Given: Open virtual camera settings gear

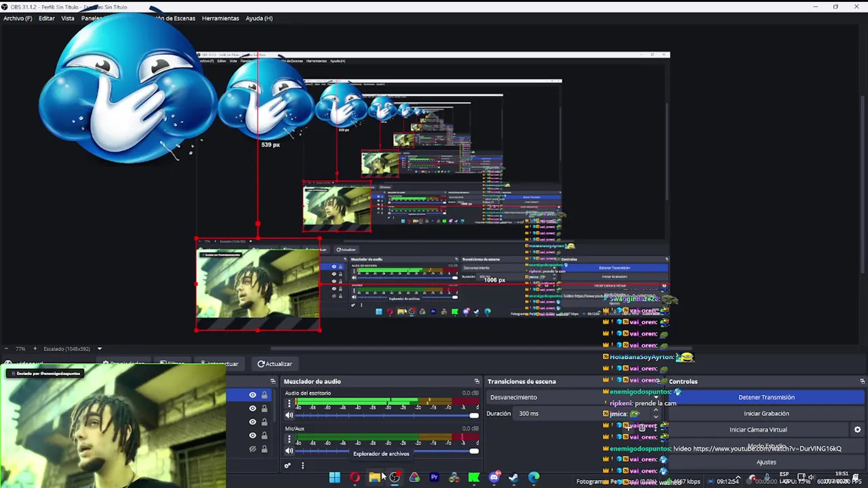Looking at the screenshot, I should click(857, 430).
